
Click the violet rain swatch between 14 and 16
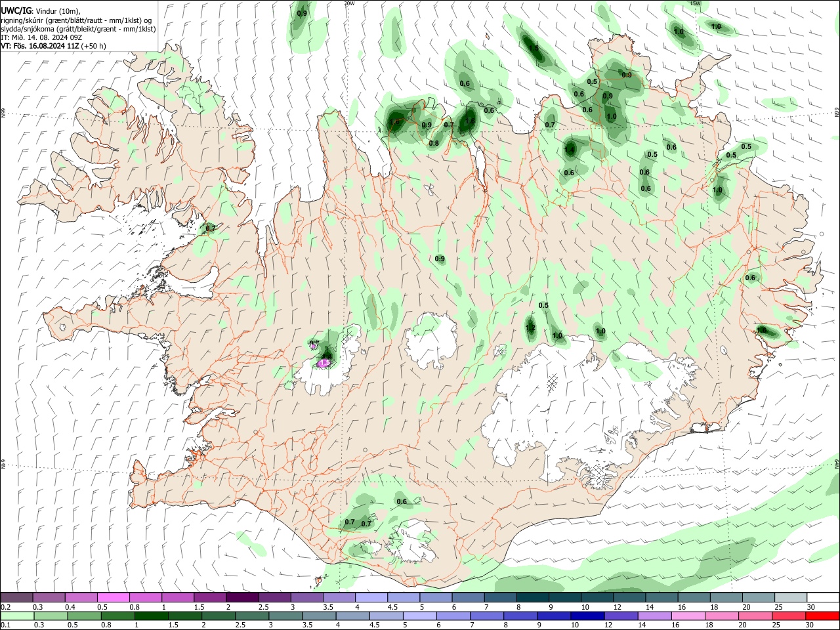pos(654,616)
